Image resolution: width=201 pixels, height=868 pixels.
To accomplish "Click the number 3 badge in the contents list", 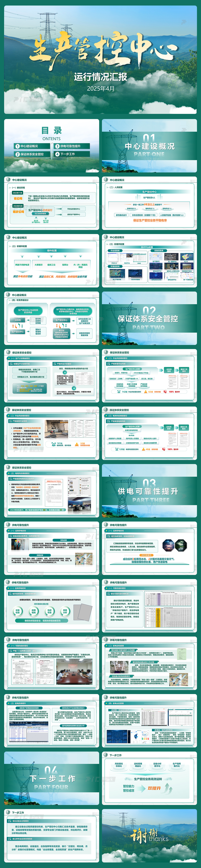I will point(57,146).
